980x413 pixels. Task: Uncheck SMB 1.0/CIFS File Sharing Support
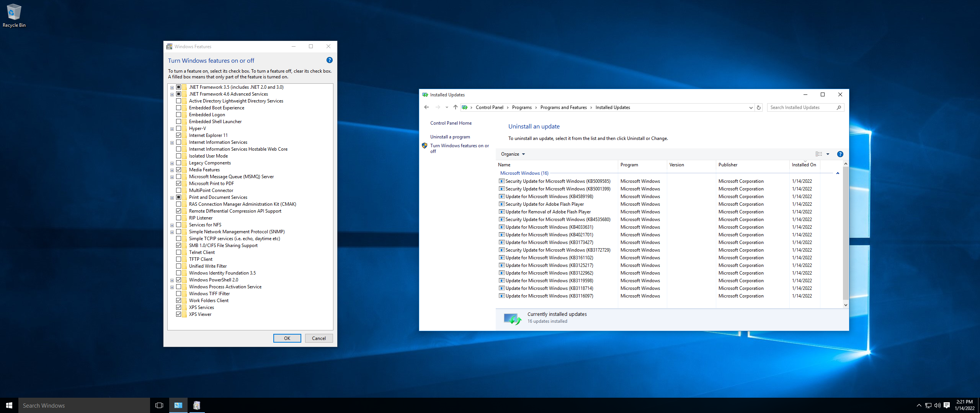178,246
